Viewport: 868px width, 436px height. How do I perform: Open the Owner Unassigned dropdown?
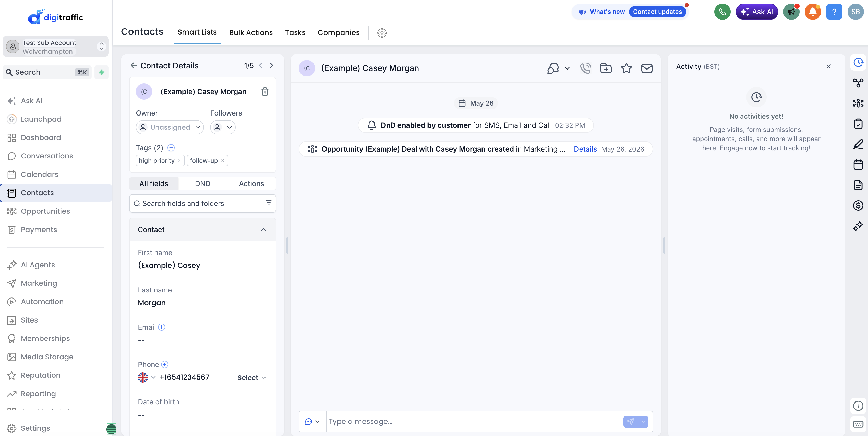coord(170,127)
